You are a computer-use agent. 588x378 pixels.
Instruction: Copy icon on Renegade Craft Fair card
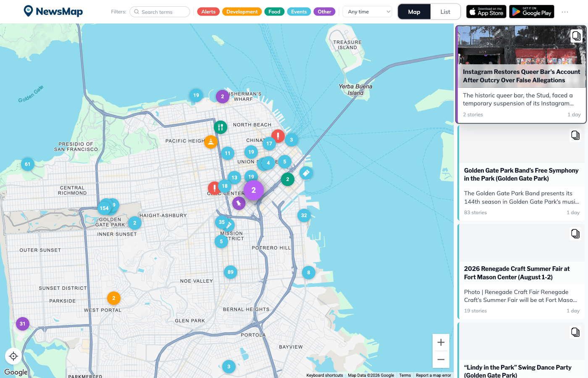click(575, 234)
